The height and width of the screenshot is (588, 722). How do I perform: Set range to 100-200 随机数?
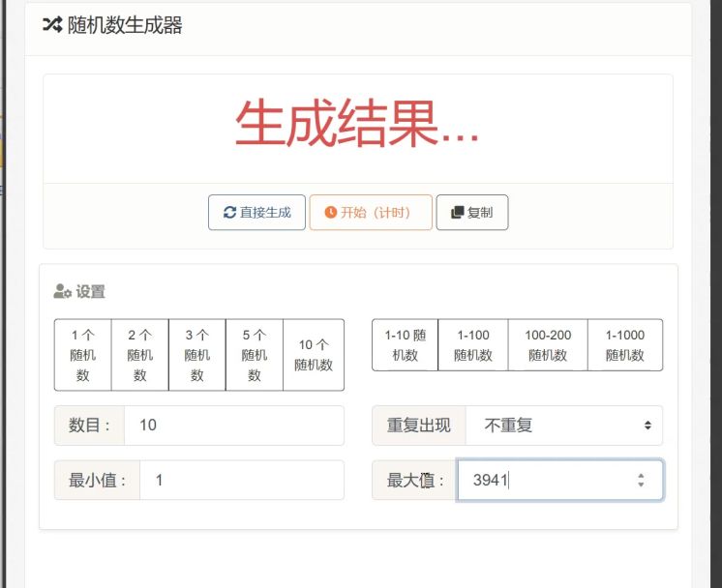(x=548, y=345)
